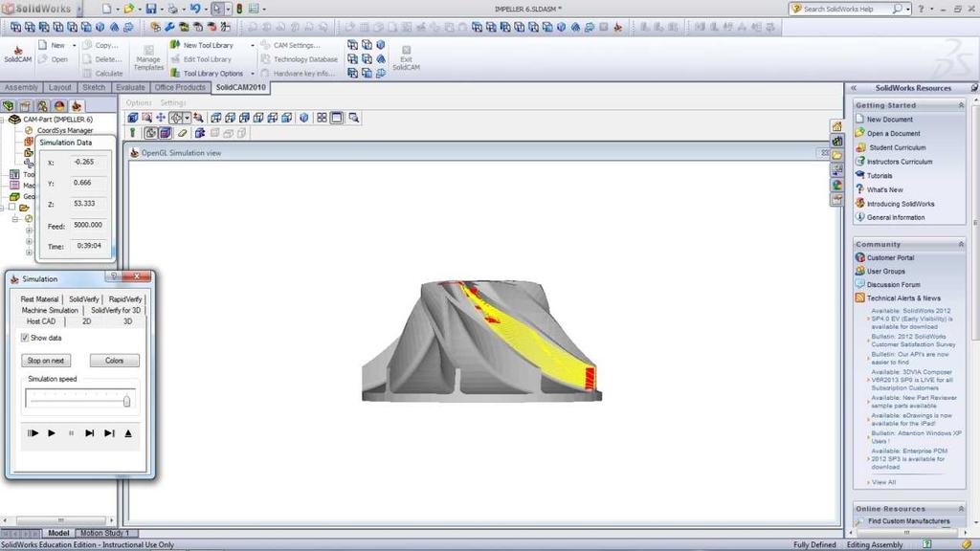Click the wrench icon in the top toolbar
Screen dimensions: 980x551
coord(169,27)
